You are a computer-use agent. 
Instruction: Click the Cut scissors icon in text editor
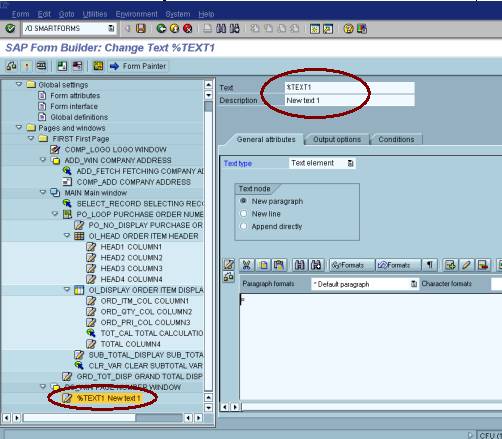[x=247, y=265]
